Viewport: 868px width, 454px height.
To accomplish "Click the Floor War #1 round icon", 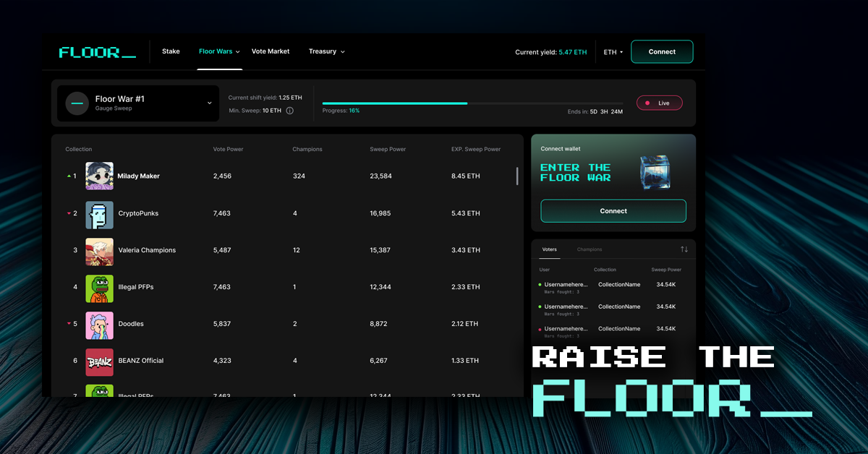I will (77, 103).
